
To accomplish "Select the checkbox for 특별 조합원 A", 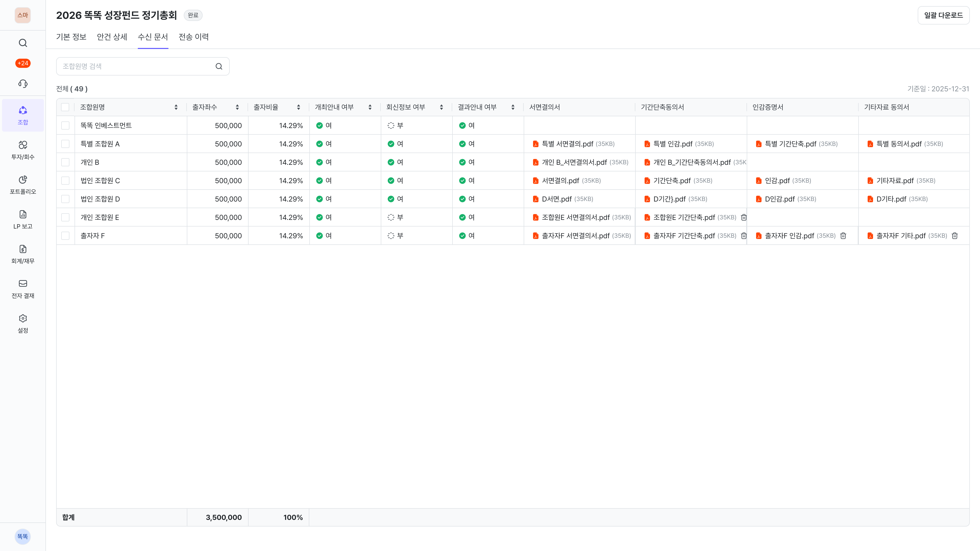I will (65, 144).
